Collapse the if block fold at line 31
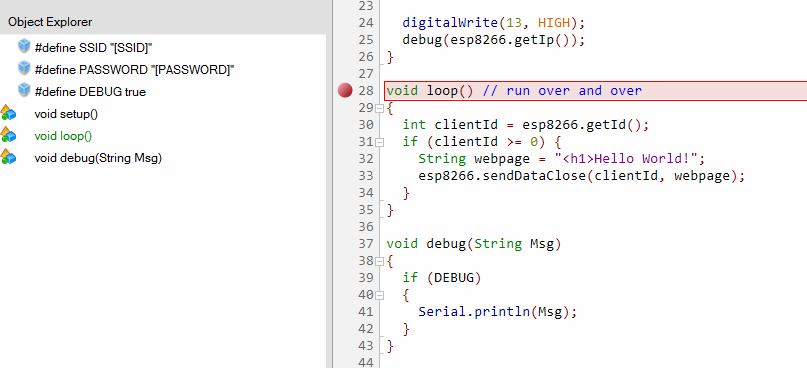 click(x=379, y=142)
